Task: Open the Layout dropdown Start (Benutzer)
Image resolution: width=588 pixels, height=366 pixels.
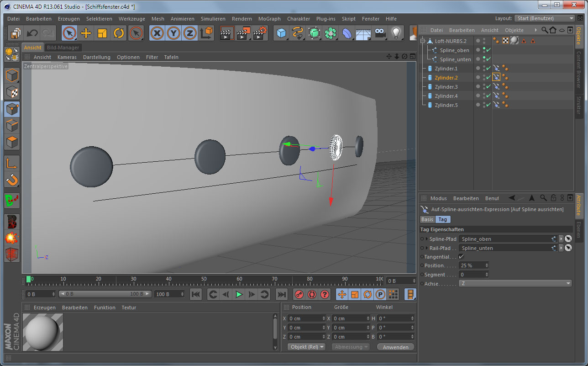Action: pyautogui.click(x=545, y=18)
